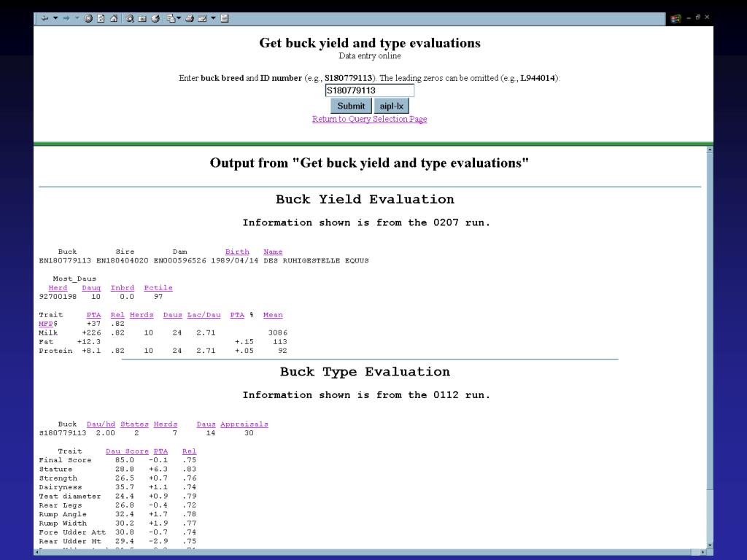
Task: Open the Mean header link
Action: [273, 315]
